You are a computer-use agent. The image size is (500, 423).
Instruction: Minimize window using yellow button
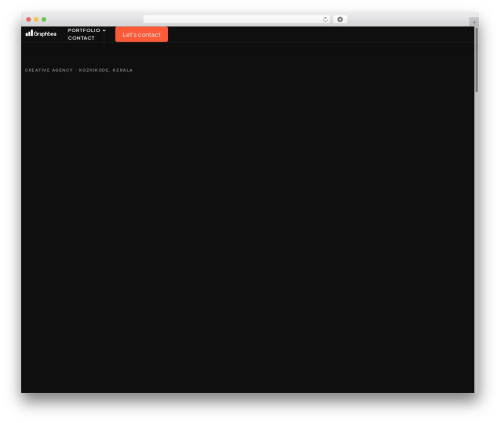[x=36, y=19]
